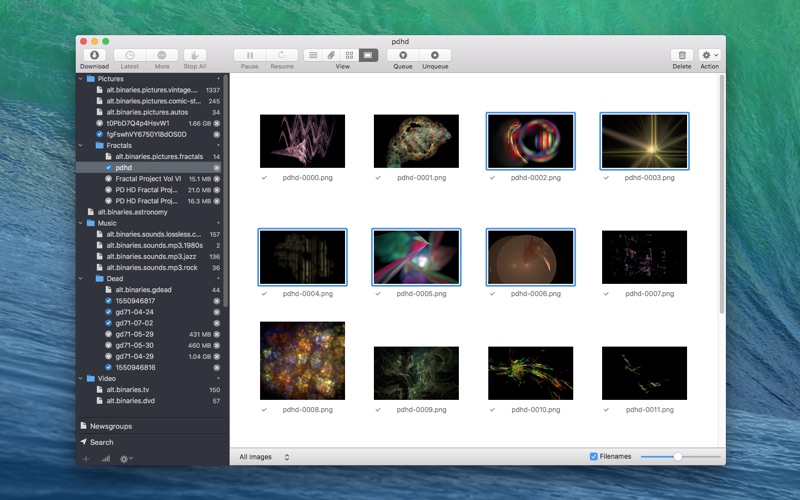
Task: Adjust the thumbnail size slider
Action: point(677,457)
